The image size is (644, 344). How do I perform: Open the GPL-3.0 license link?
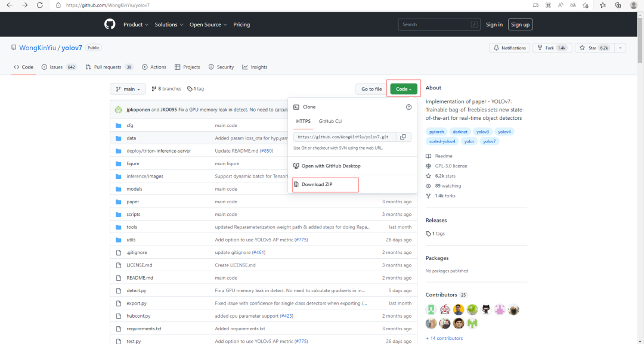[451, 166]
